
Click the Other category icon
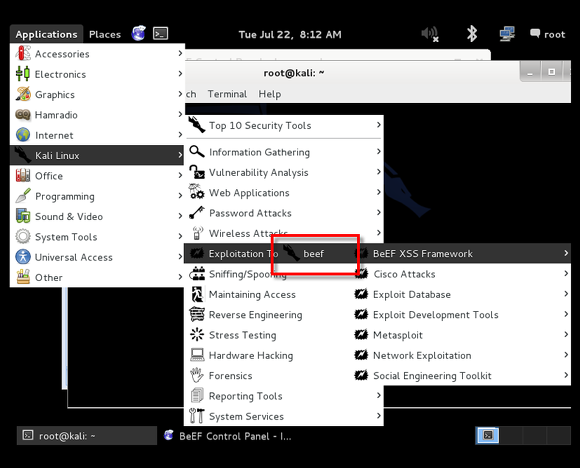coord(23,277)
